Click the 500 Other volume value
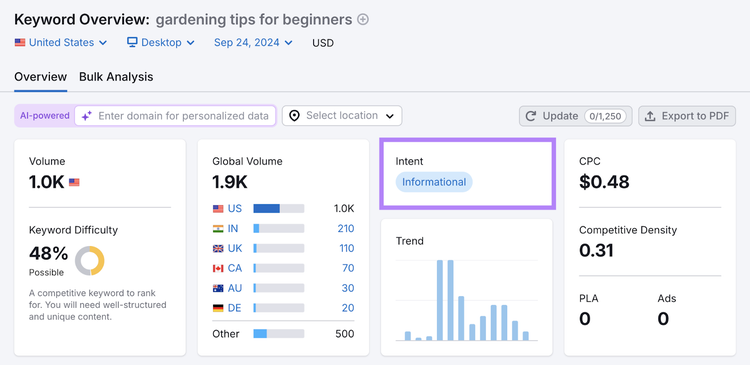 (345, 333)
